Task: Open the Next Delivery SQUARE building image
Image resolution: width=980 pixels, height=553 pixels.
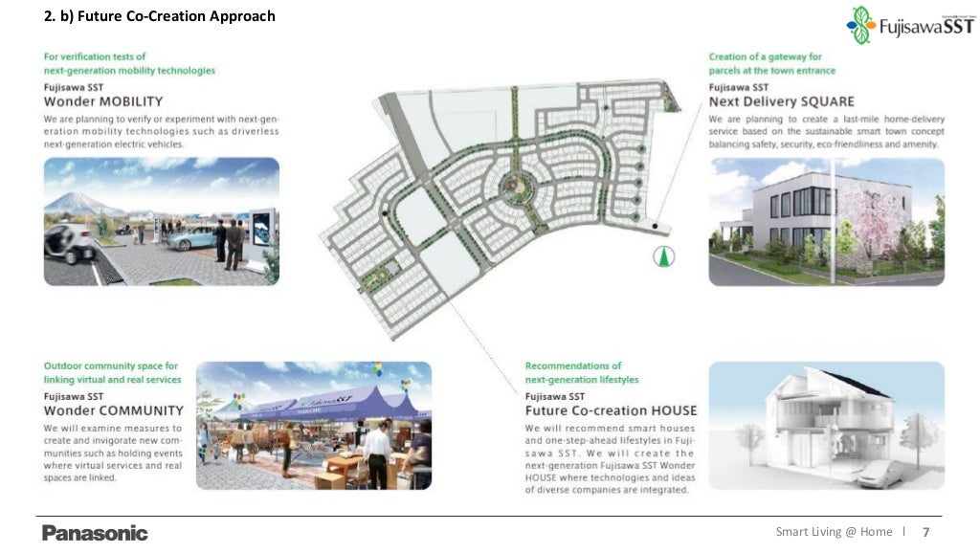Action: pos(826,222)
